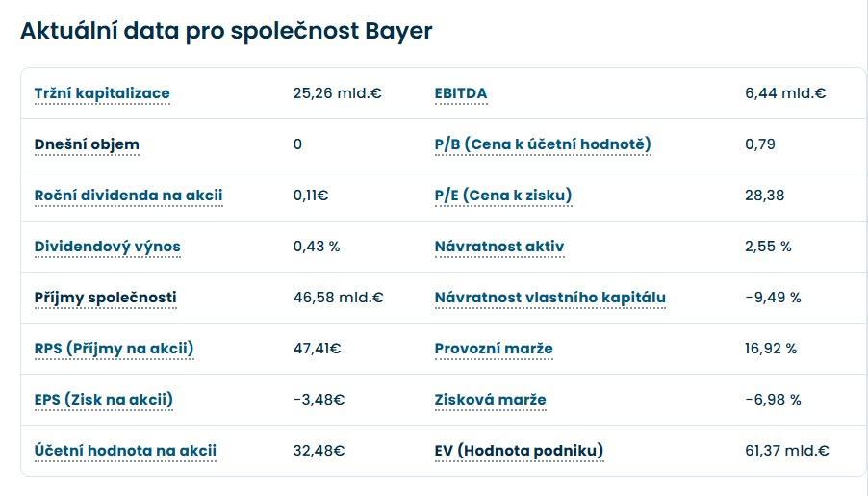Click the 61,37 mld.€ enterprise value
868x496 pixels.
[787, 451]
